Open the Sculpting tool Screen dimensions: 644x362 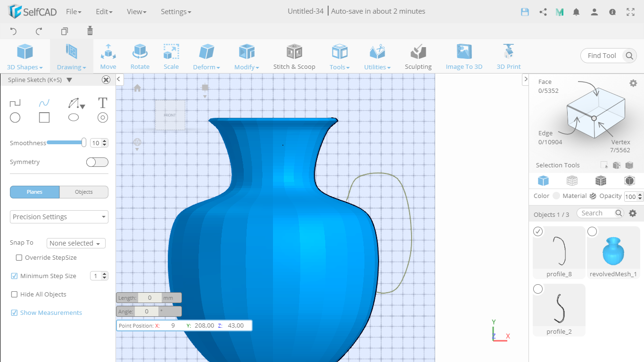pyautogui.click(x=418, y=57)
